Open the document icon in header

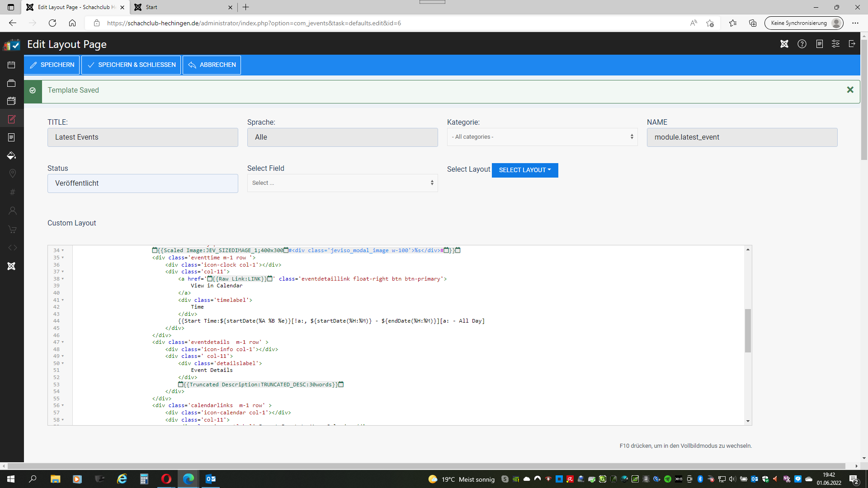point(819,44)
